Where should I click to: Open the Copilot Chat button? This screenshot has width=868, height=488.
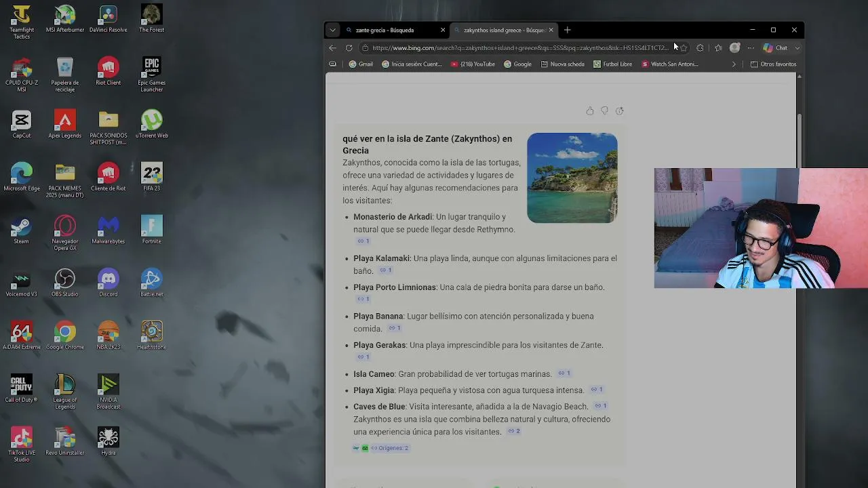[x=776, y=48]
